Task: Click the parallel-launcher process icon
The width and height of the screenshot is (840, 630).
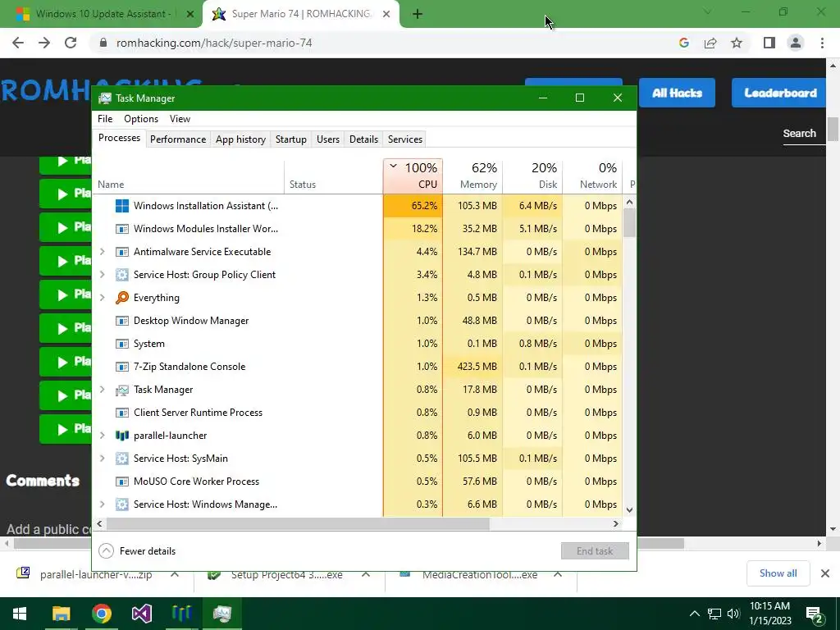Action: (x=122, y=436)
